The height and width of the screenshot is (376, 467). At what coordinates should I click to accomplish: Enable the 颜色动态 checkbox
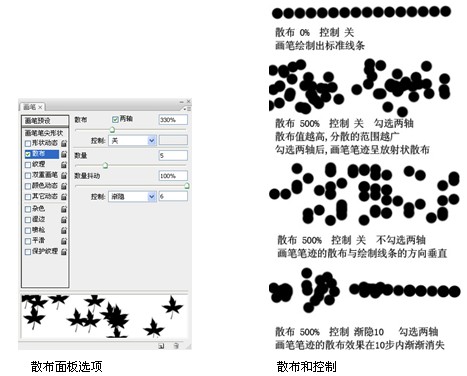28,186
